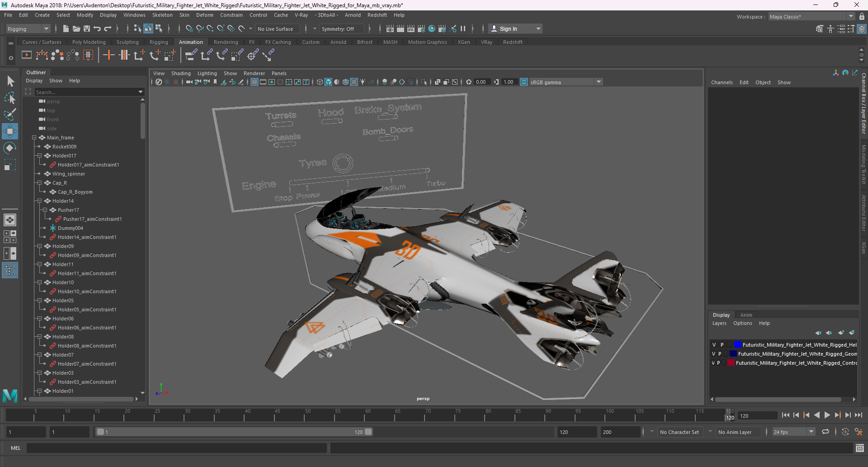Image resolution: width=868 pixels, height=467 pixels.
Task: Open the Channels menu in Channel Box
Action: pos(722,82)
